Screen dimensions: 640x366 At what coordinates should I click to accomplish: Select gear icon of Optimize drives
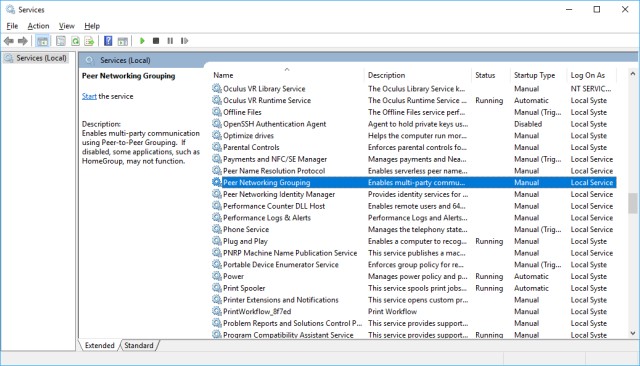[x=217, y=135]
